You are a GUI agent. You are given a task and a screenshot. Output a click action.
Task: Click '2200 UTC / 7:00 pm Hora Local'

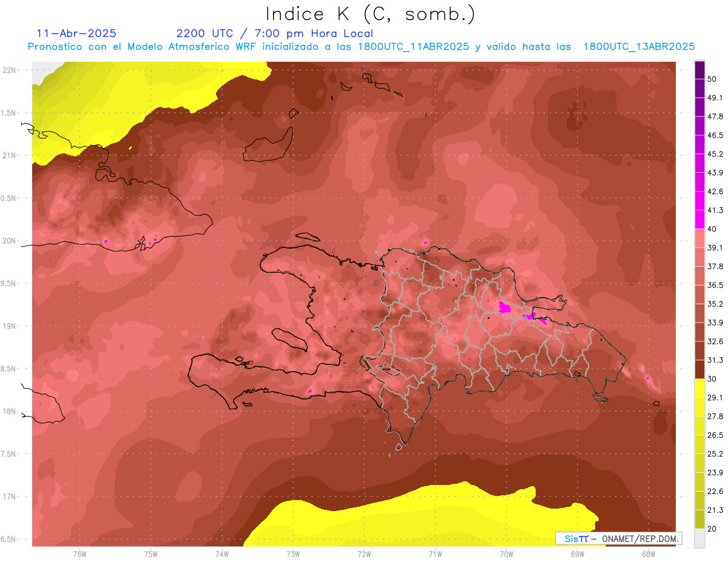click(275, 33)
